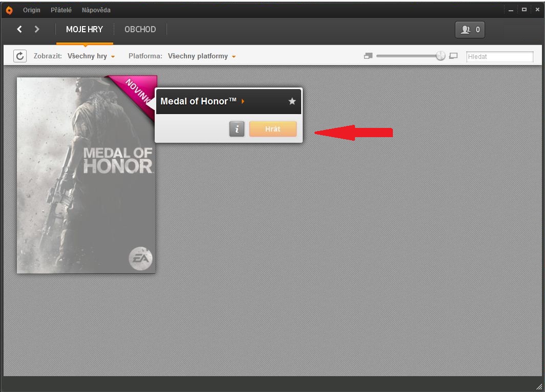Screen dimensions: 545x392
Task: Refresh the game library
Action: point(20,56)
